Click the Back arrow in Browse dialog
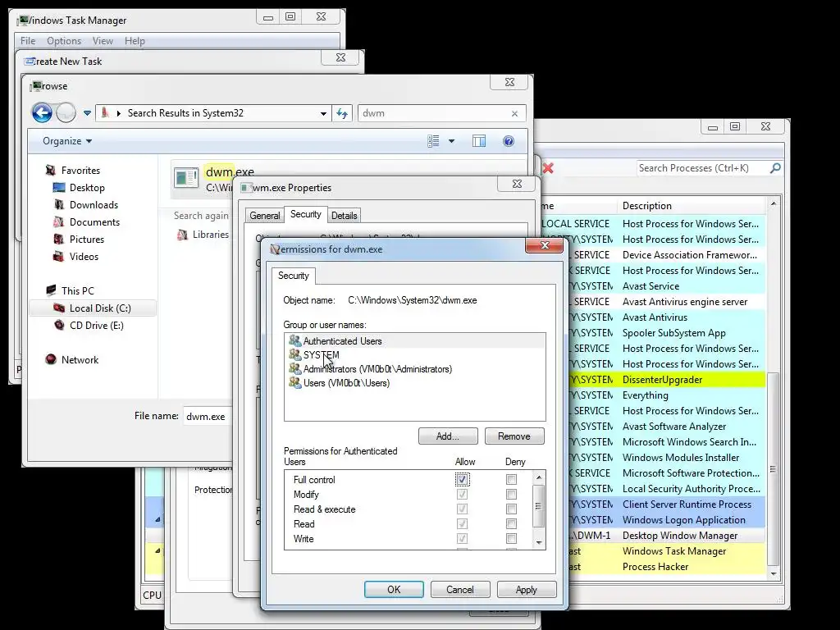This screenshot has width=840, height=630. pos(42,113)
